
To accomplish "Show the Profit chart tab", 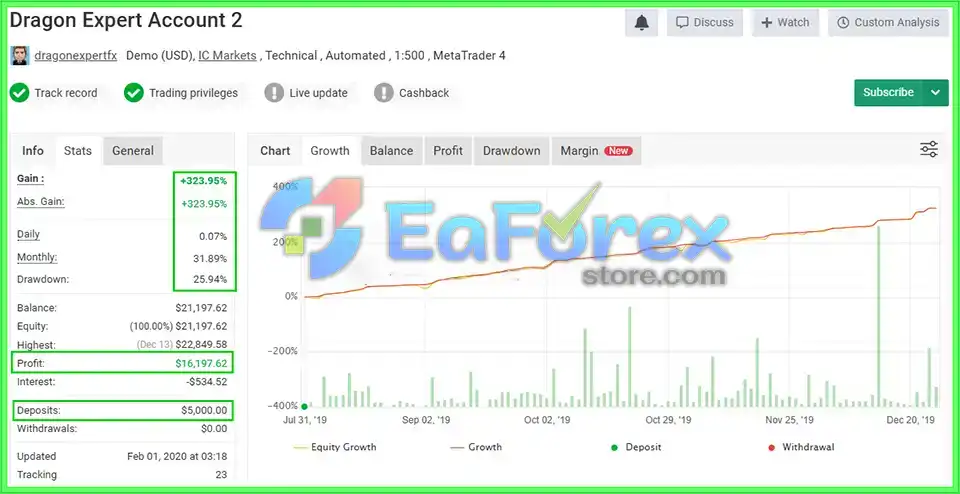I will pyautogui.click(x=448, y=151).
